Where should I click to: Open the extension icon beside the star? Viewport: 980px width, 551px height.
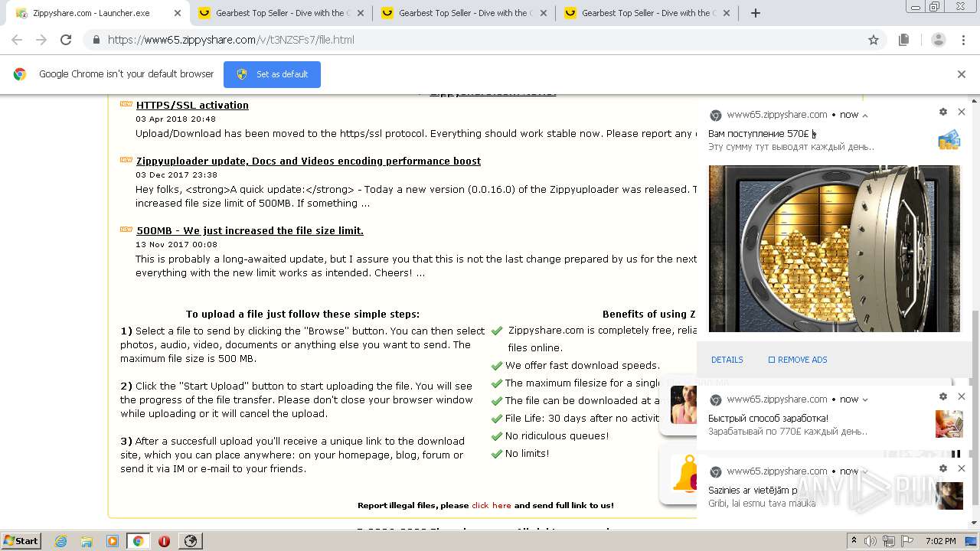tap(904, 40)
